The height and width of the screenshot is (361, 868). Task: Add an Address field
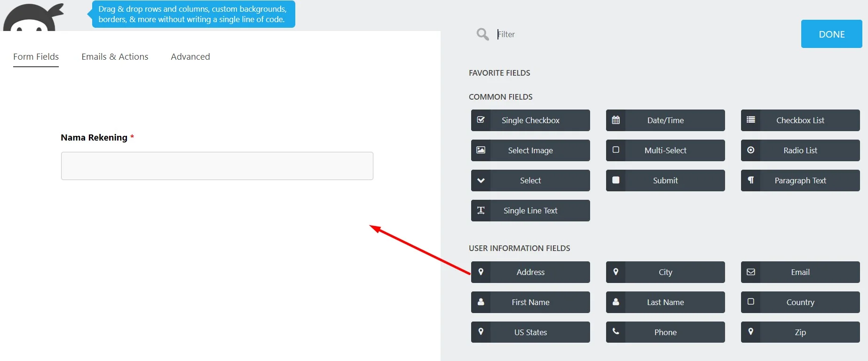(x=530, y=272)
